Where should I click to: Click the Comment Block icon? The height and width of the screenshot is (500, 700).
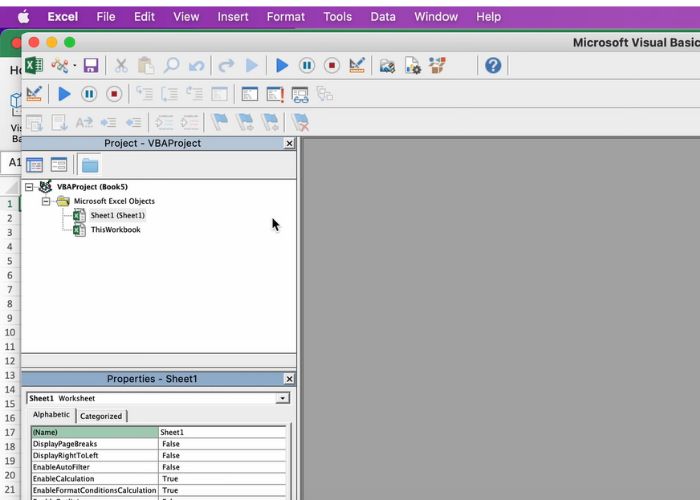pos(164,122)
